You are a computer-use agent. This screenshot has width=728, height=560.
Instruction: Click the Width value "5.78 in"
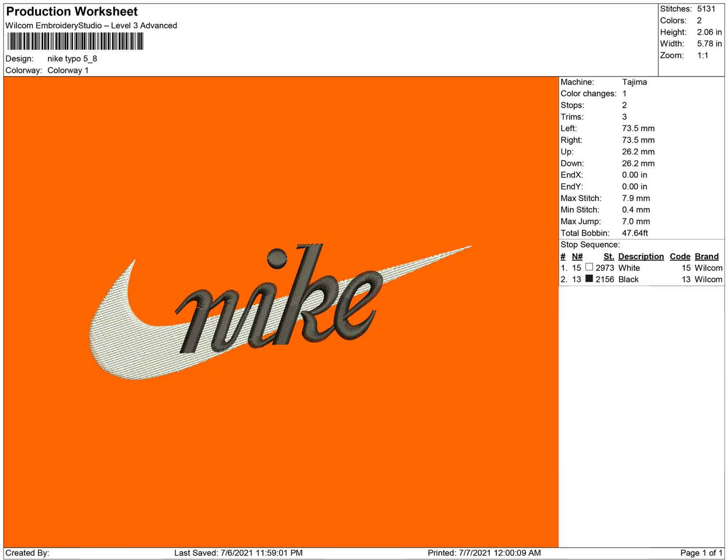click(x=709, y=44)
